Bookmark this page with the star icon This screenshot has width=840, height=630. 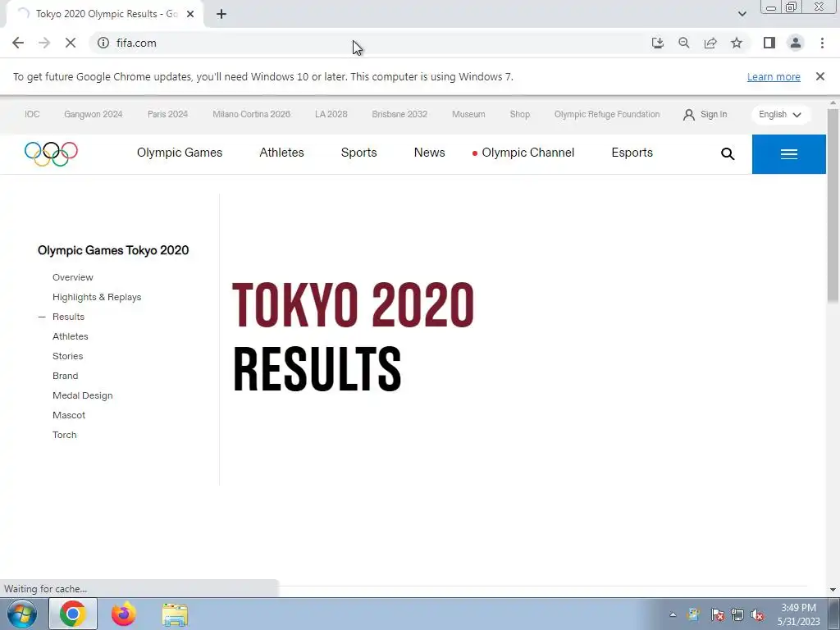coord(737,43)
